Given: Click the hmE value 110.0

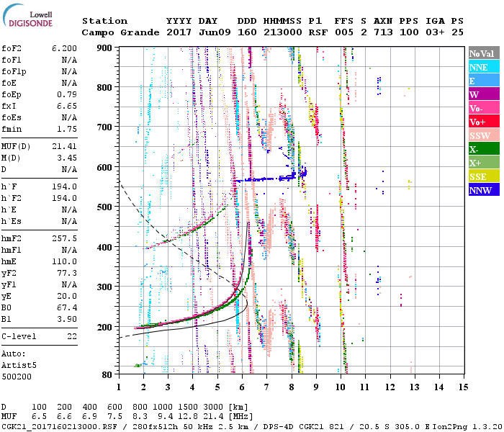Looking at the screenshot, I should [x=64, y=261].
